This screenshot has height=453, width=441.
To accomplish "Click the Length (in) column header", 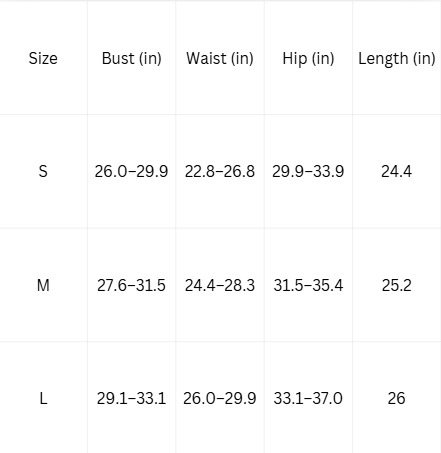I will pos(397,58).
